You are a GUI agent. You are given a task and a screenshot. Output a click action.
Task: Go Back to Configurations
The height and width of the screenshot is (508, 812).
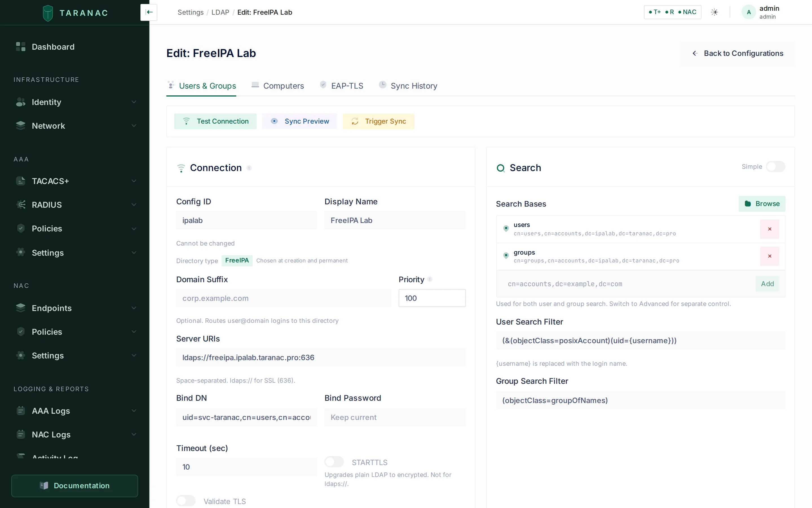pos(737,53)
